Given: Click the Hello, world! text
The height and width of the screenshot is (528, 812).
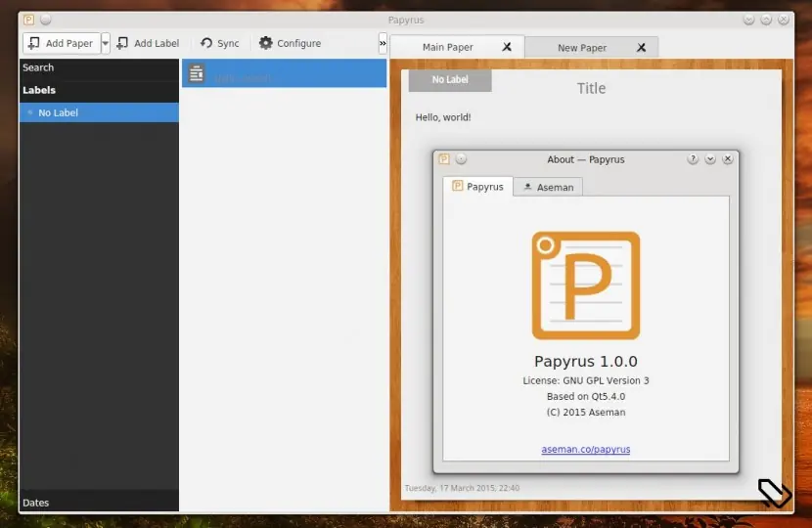Looking at the screenshot, I should tap(443, 117).
